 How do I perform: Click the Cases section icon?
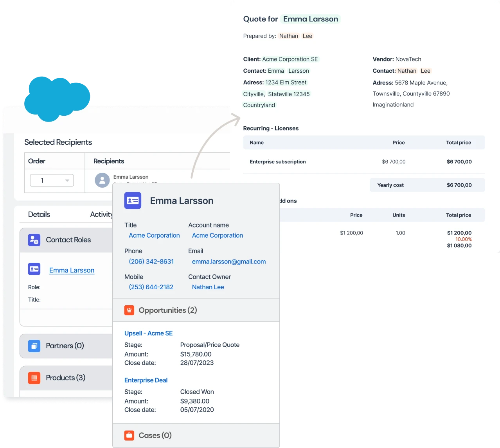point(129,435)
